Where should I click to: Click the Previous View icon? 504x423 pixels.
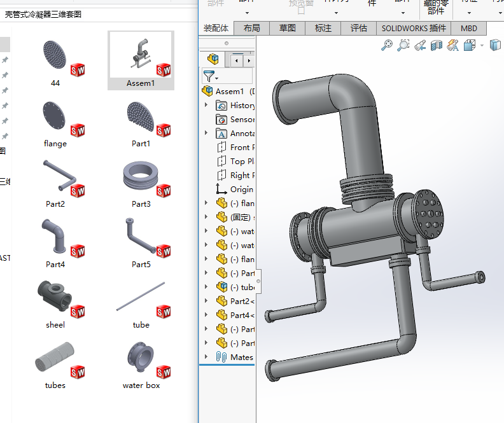click(420, 45)
